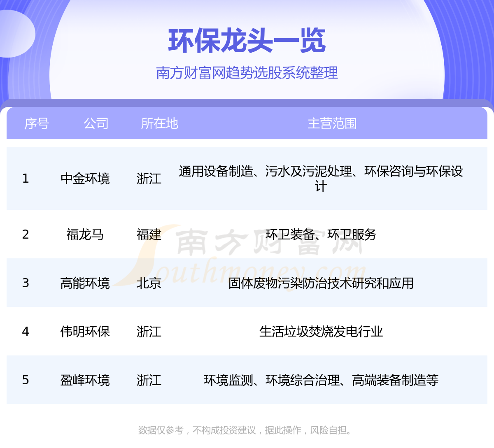Click location 福建

pyautogui.click(x=149, y=234)
